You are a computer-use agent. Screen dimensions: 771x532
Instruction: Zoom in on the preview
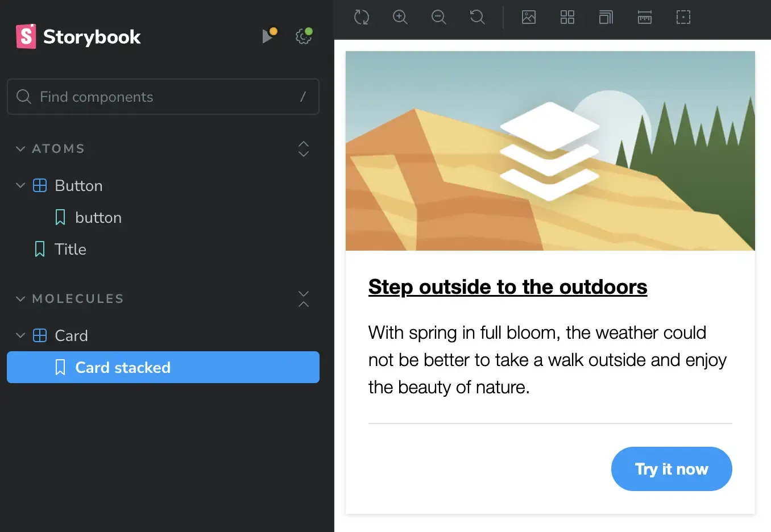tap(400, 17)
